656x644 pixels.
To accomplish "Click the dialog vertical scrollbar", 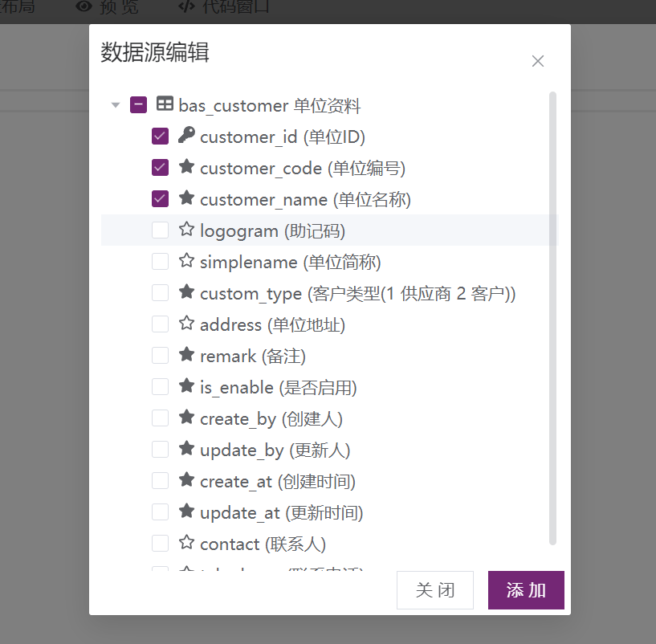I will [x=552, y=321].
